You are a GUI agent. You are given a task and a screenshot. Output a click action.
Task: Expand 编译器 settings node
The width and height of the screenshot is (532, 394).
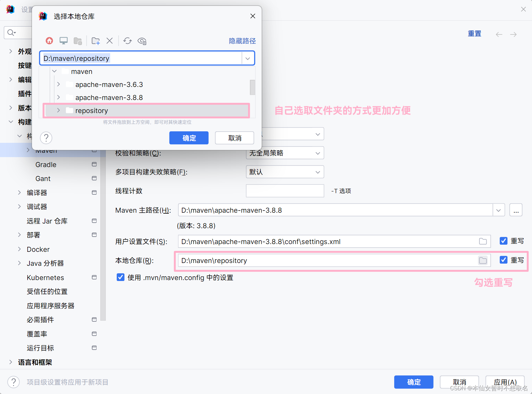pyautogui.click(x=19, y=192)
